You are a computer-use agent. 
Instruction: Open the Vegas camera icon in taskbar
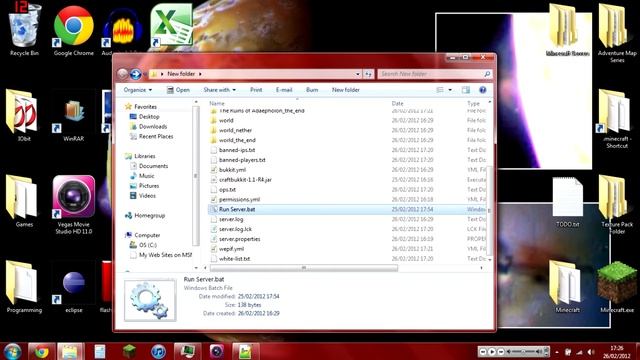217,351
